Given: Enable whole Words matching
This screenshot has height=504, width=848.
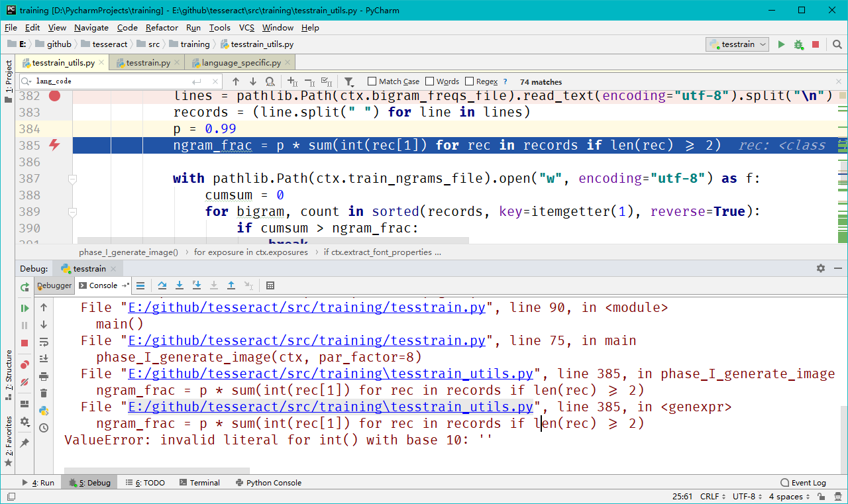Looking at the screenshot, I should pos(428,81).
